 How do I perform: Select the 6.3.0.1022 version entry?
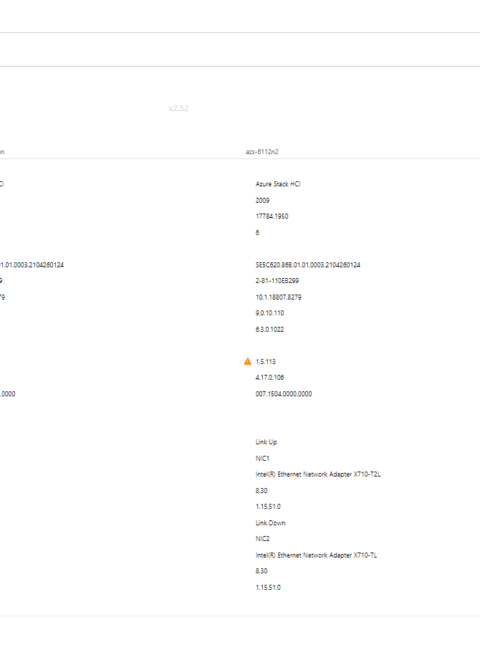coord(269,330)
